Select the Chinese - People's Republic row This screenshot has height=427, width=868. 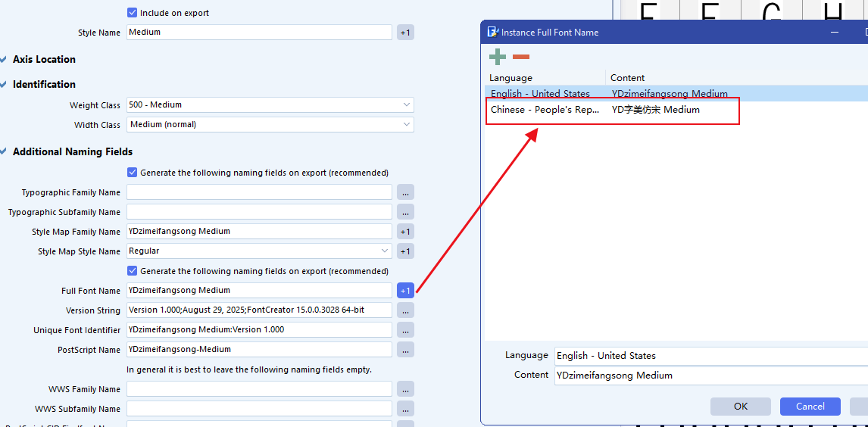pyautogui.click(x=545, y=110)
